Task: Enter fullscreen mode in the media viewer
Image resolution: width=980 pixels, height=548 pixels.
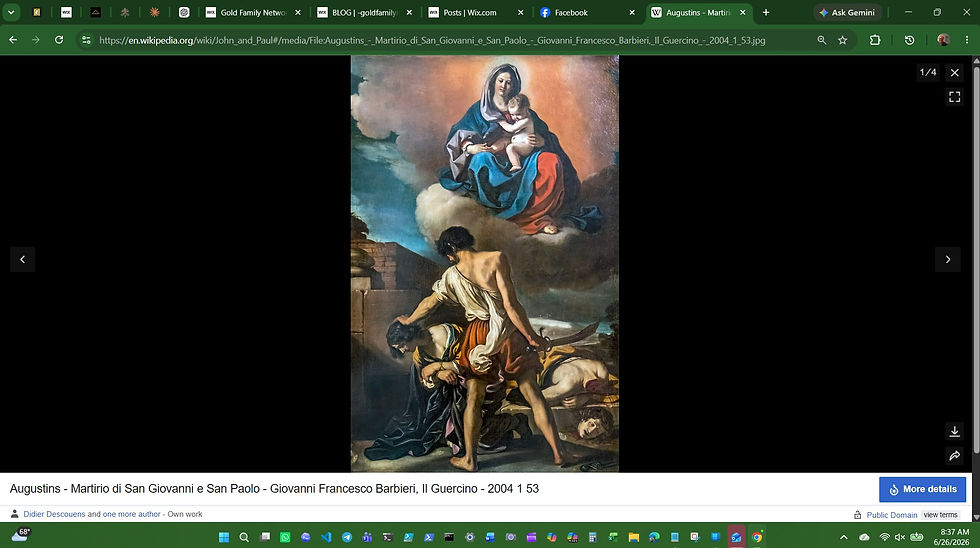Action: tap(954, 97)
